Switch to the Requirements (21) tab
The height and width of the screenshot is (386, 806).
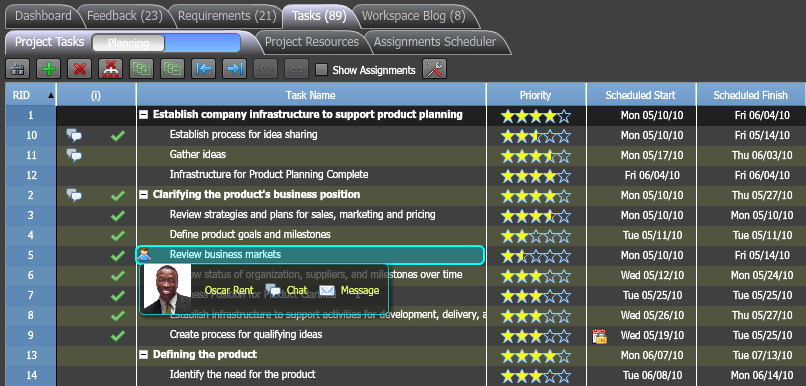click(x=227, y=16)
